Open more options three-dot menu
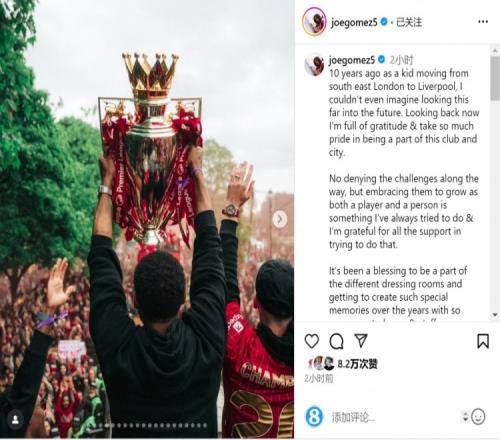This screenshot has height=440, width=500. click(x=483, y=22)
